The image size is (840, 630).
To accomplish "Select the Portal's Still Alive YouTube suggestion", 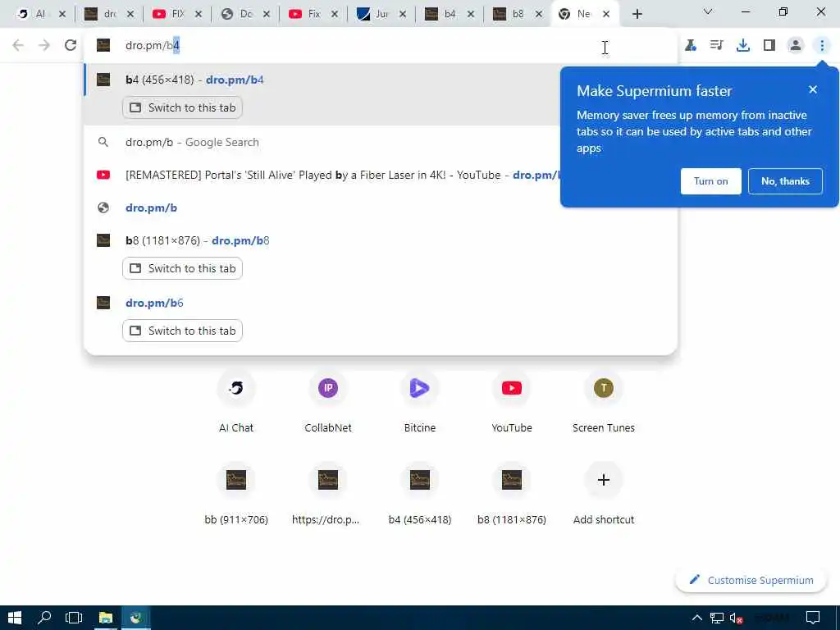I will point(322,175).
